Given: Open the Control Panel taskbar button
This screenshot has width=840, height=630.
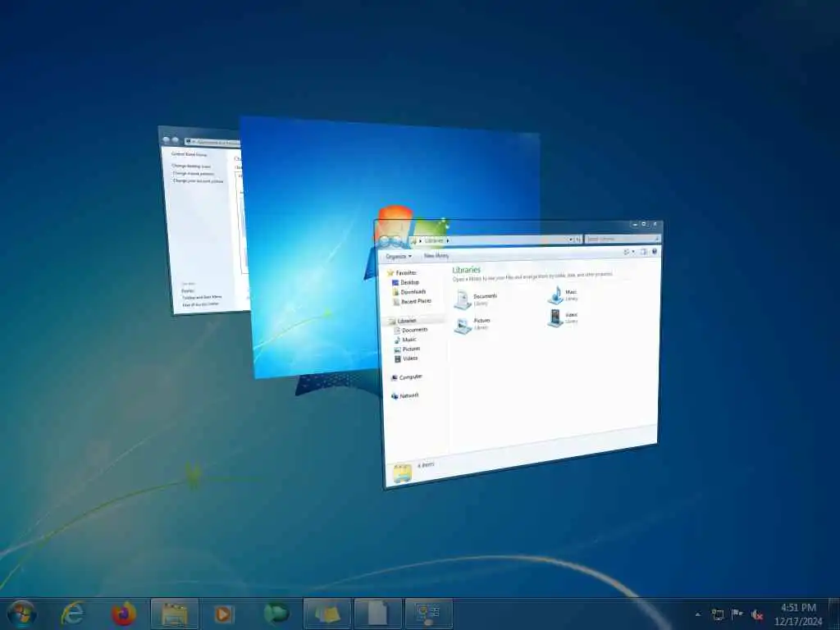Looking at the screenshot, I should click(428, 614).
